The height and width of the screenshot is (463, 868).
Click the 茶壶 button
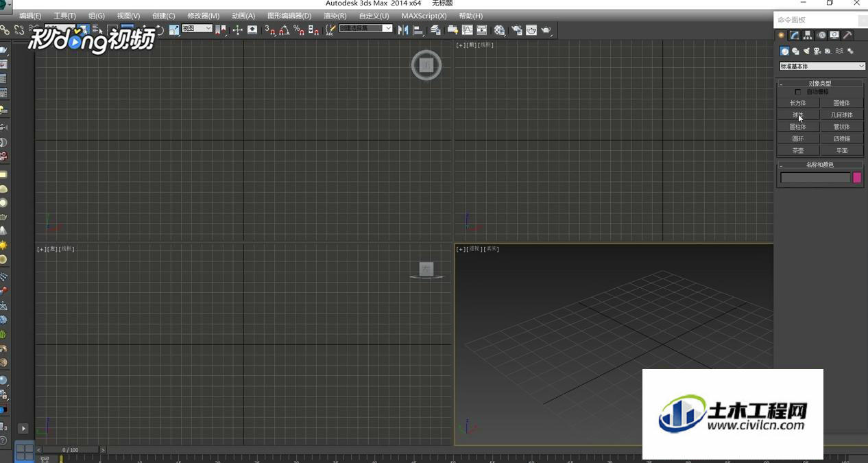(798, 150)
